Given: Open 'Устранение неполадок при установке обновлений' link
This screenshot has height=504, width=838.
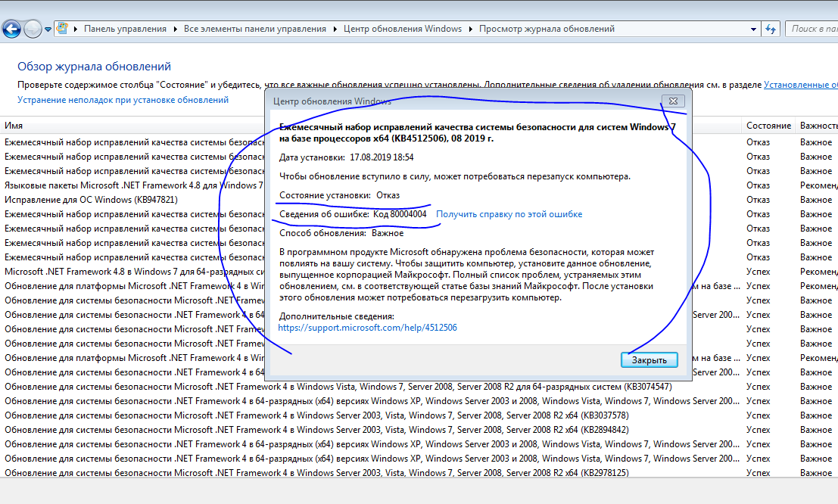Looking at the screenshot, I should 123,100.
